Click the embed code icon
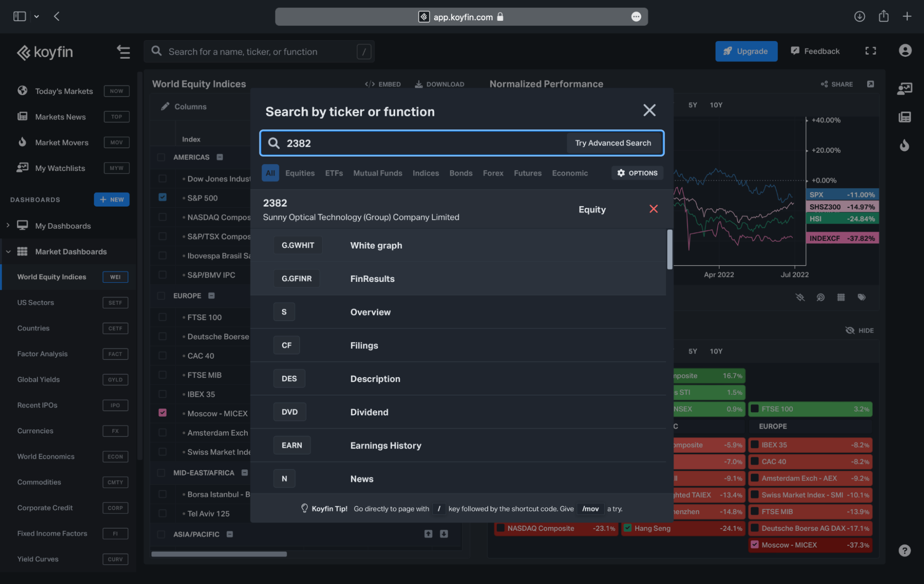Image resolution: width=924 pixels, height=584 pixels. click(x=369, y=84)
